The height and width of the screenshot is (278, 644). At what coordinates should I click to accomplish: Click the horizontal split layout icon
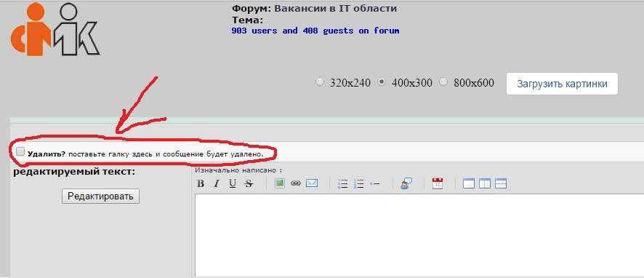(501, 183)
